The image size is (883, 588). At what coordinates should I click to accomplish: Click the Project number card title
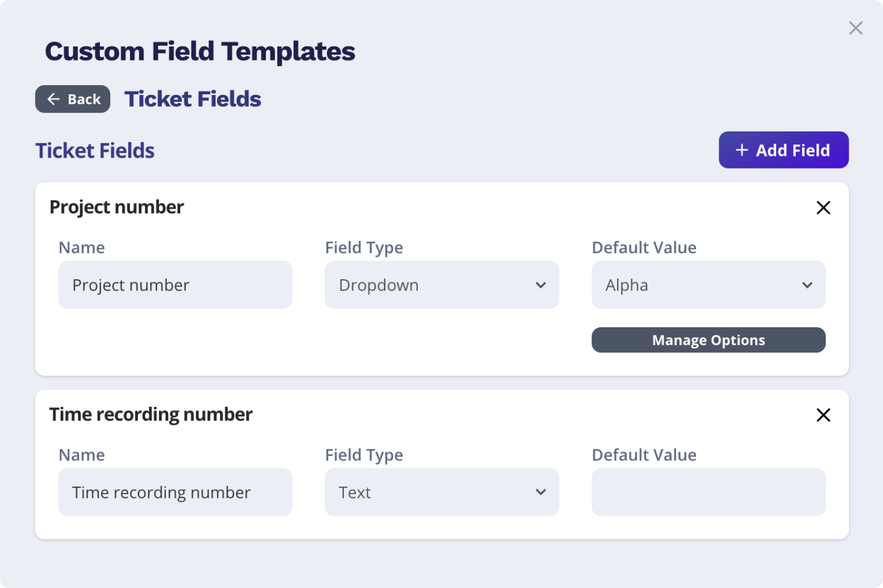click(117, 207)
